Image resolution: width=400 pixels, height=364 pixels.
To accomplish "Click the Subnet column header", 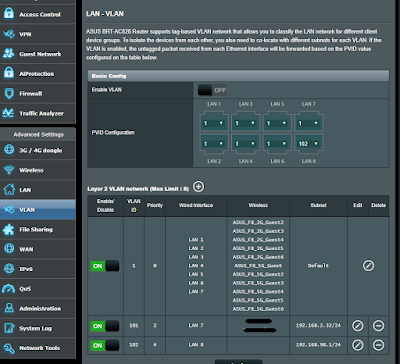I will pyautogui.click(x=318, y=205).
